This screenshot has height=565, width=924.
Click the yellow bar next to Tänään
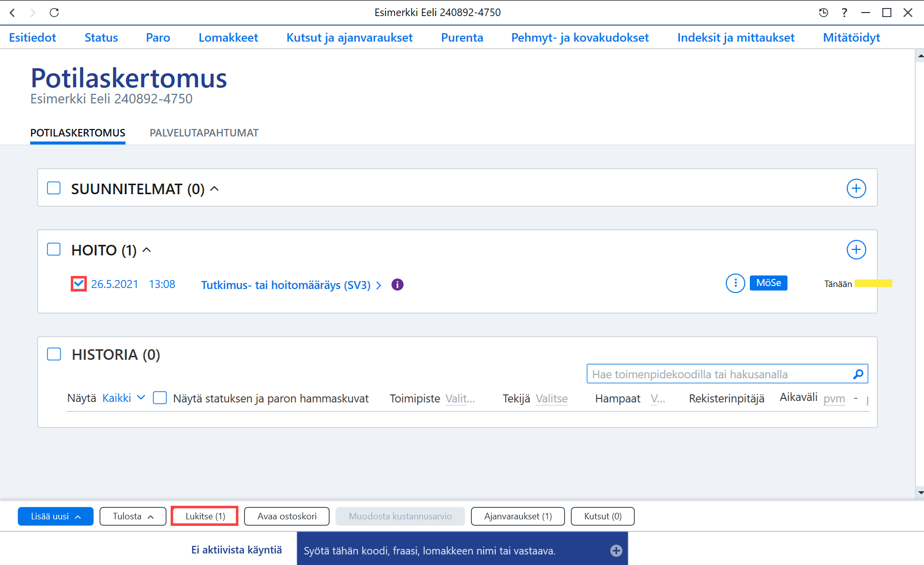tap(873, 284)
